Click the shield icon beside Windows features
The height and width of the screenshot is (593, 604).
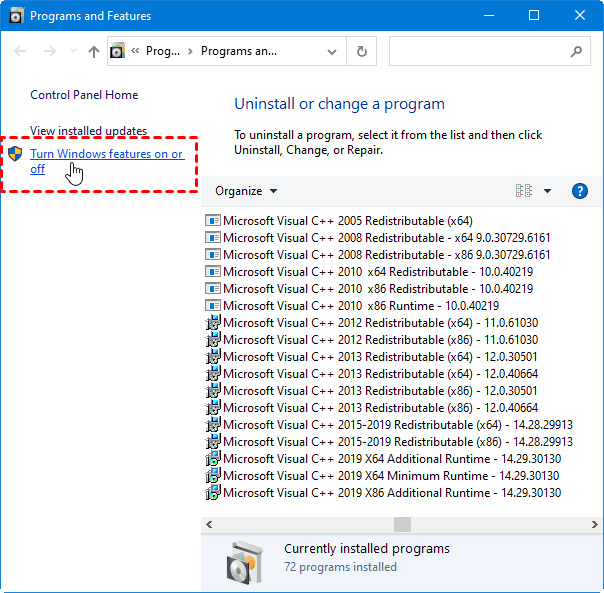(x=15, y=154)
